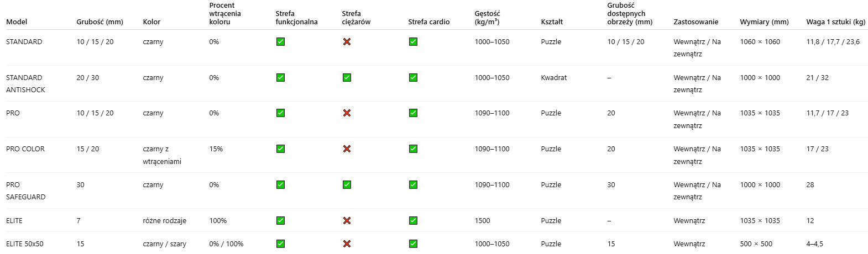This screenshot has width=868, height=254.
Task: Click the Zastosowanie column header
Action: pos(696,22)
